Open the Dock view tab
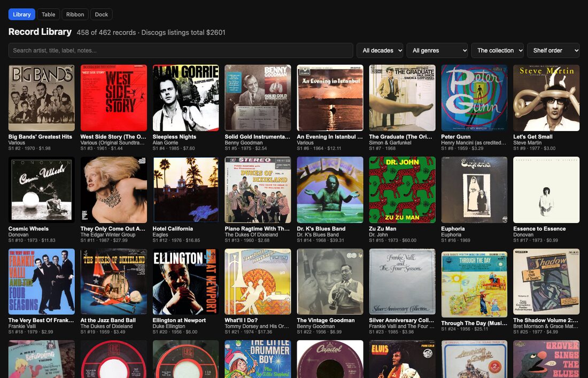The width and height of the screenshot is (588, 378). click(101, 14)
